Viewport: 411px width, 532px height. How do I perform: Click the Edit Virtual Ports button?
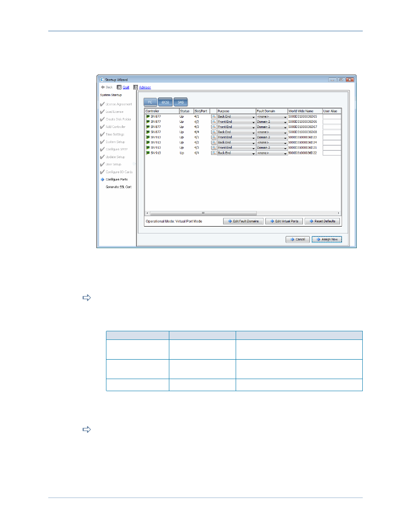(x=284, y=221)
